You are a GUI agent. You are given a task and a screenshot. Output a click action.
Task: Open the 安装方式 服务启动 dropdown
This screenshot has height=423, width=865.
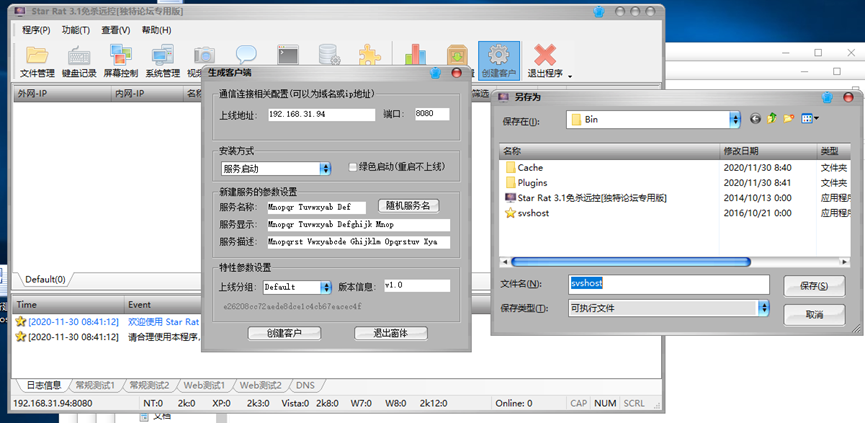pos(325,169)
